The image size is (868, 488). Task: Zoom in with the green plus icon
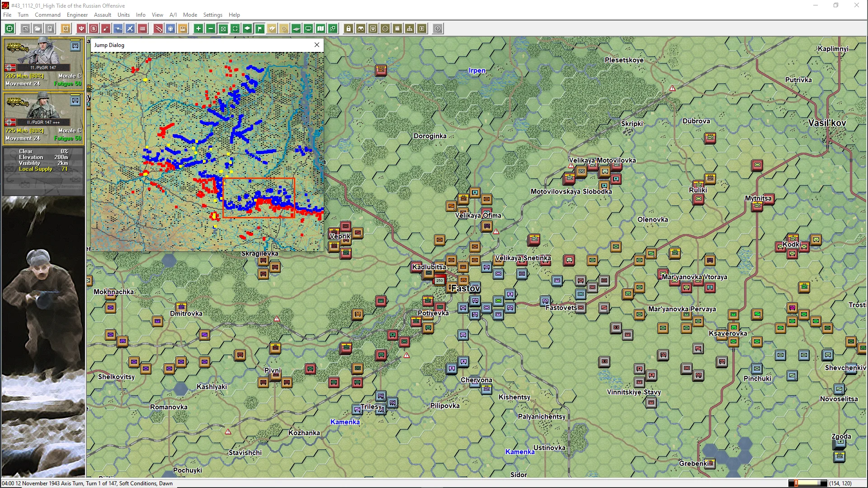pos(198,29)
